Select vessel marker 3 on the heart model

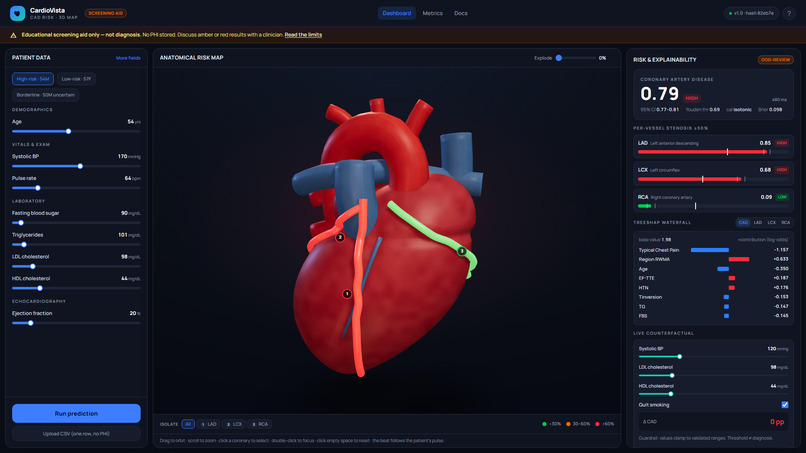[462, 251]
